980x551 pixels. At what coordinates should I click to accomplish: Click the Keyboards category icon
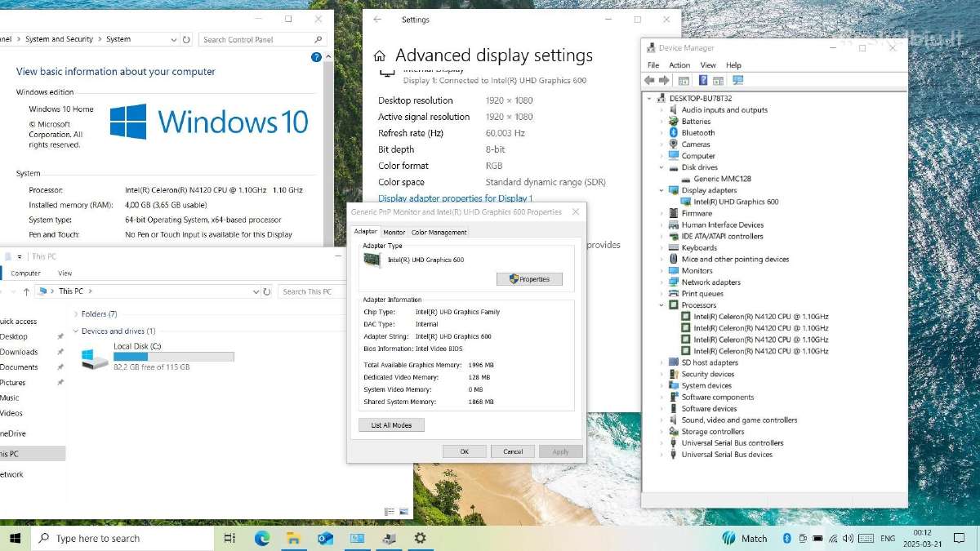coord(674,247)
